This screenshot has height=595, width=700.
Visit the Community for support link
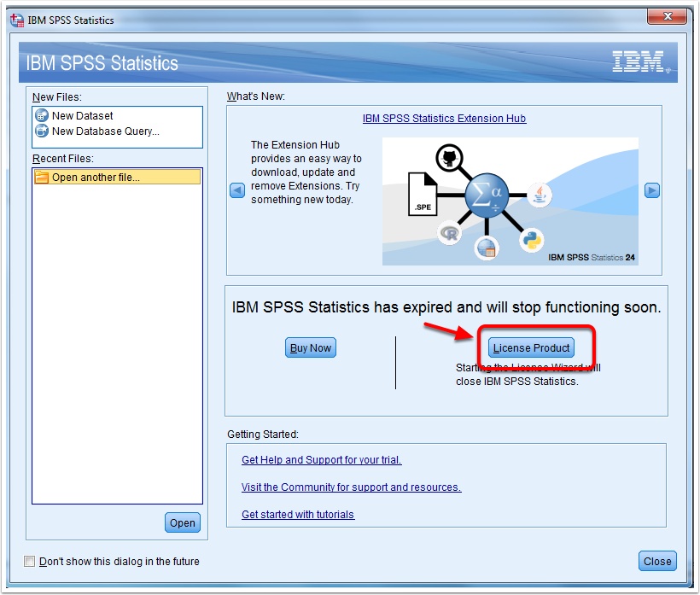(352, 487)
